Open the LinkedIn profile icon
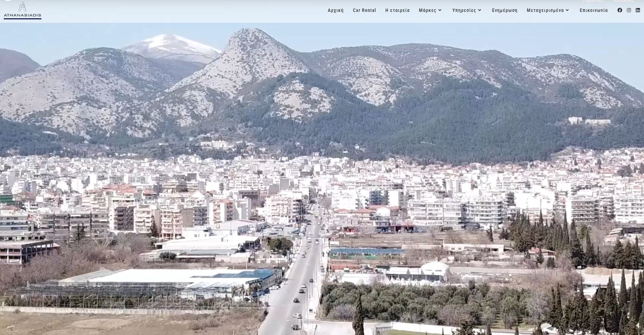644x335 pixels. [638, 10]
